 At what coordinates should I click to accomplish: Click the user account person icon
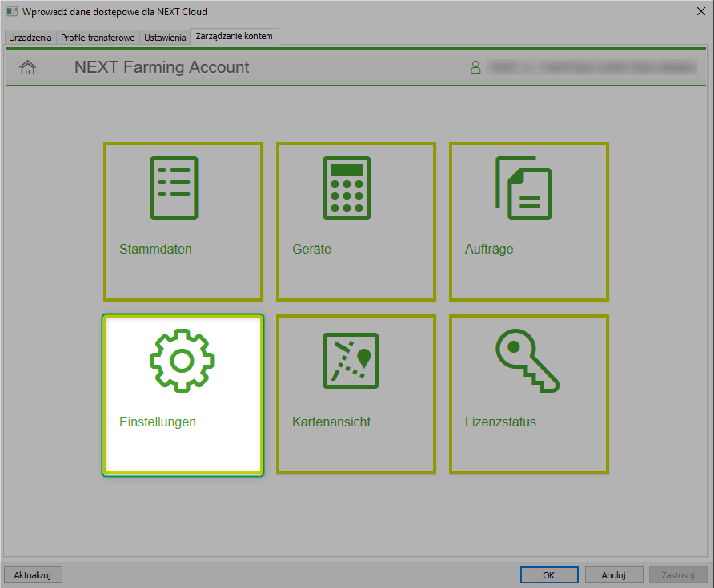click(x=475, y=67)
